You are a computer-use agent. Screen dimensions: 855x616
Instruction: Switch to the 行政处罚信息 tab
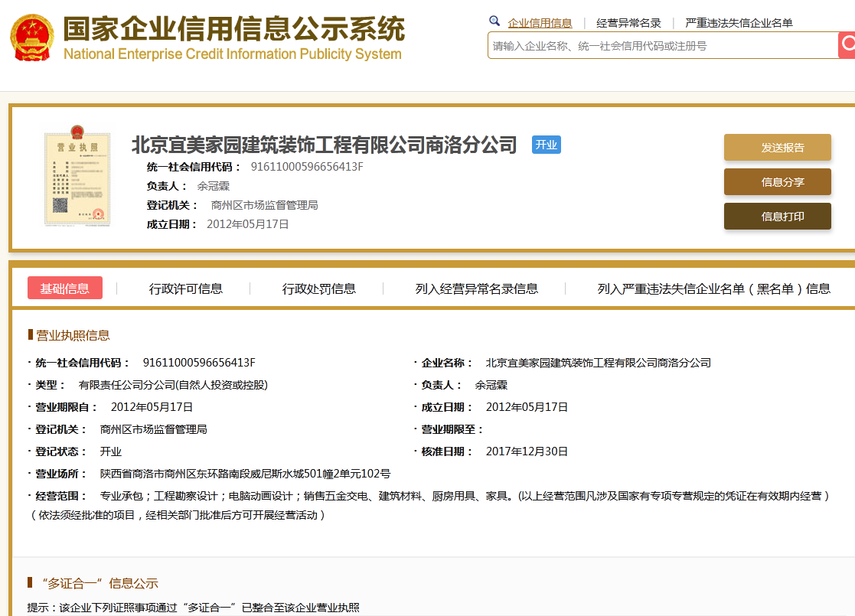(x=319, y=288)
